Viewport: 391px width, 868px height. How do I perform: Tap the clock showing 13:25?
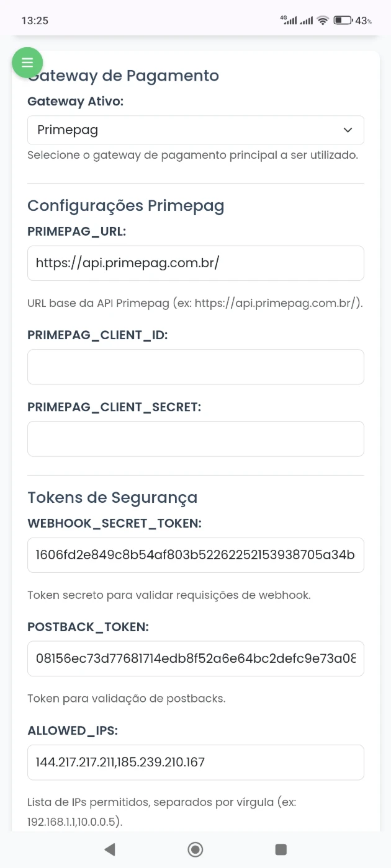35,20
